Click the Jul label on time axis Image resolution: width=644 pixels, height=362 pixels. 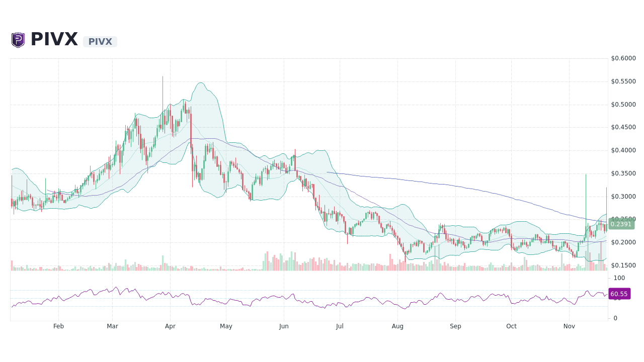point(340,326)
